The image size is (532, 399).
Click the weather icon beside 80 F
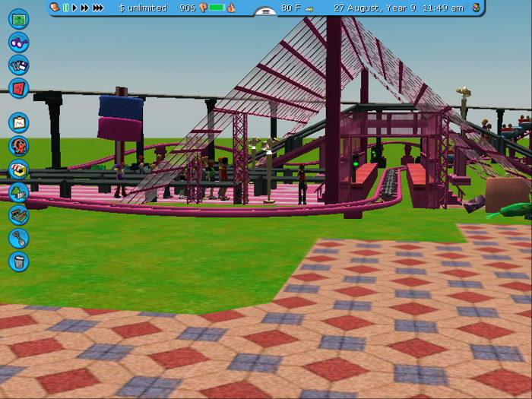(x=309, y=9)
